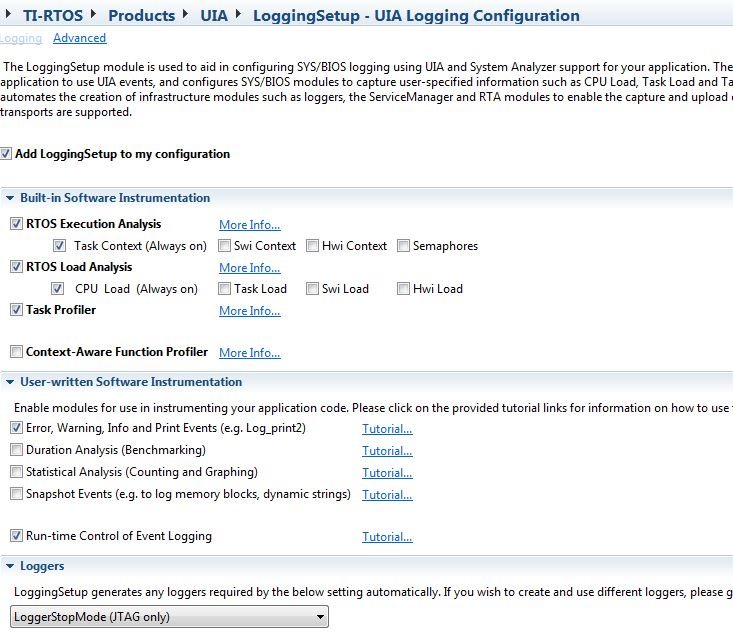Collapse User-written Software Instrumentation section
Viewport: 733px width, 639px height.
pos(10,382)
